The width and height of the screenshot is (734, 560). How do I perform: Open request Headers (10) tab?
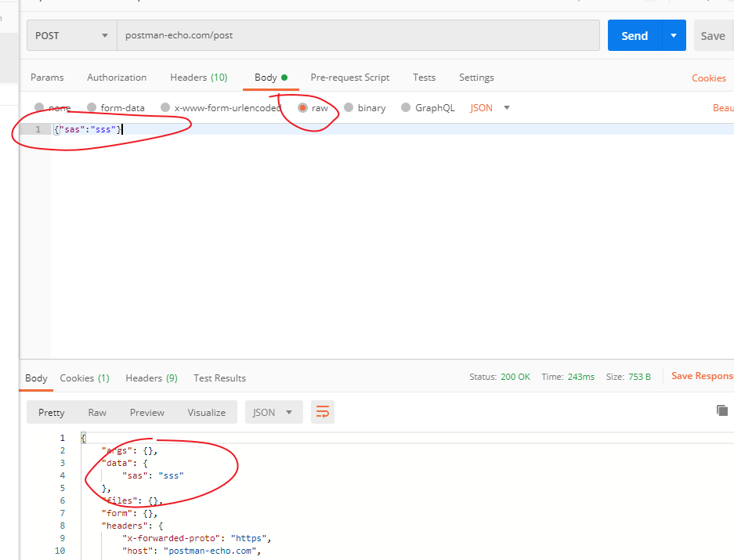click(x=198, y=78)
